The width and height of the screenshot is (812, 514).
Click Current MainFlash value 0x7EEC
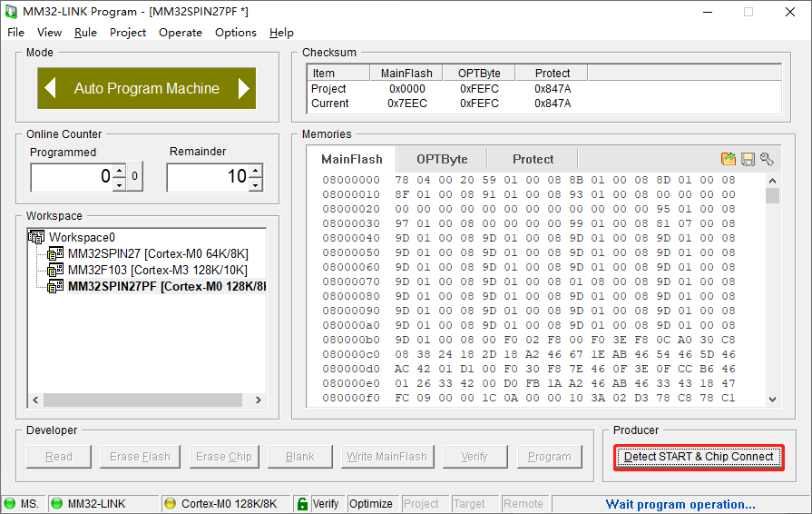click(407, 104)
